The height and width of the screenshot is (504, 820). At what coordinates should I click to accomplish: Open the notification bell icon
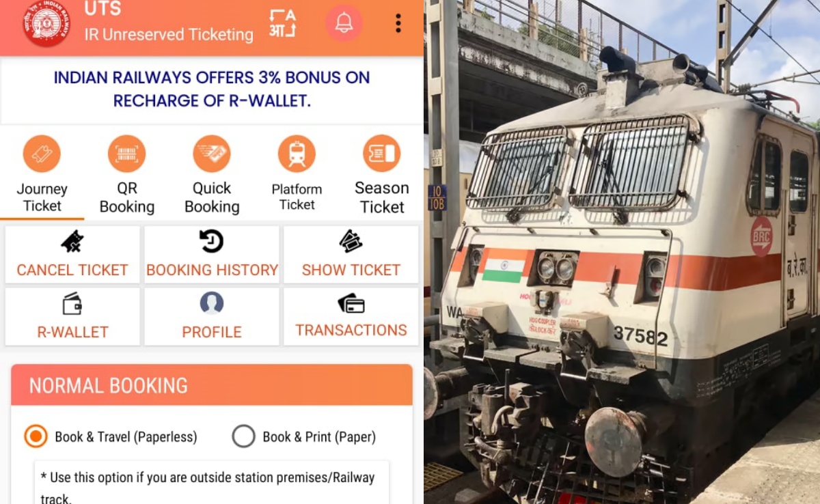pyautogui.click(x=344, y=23)
